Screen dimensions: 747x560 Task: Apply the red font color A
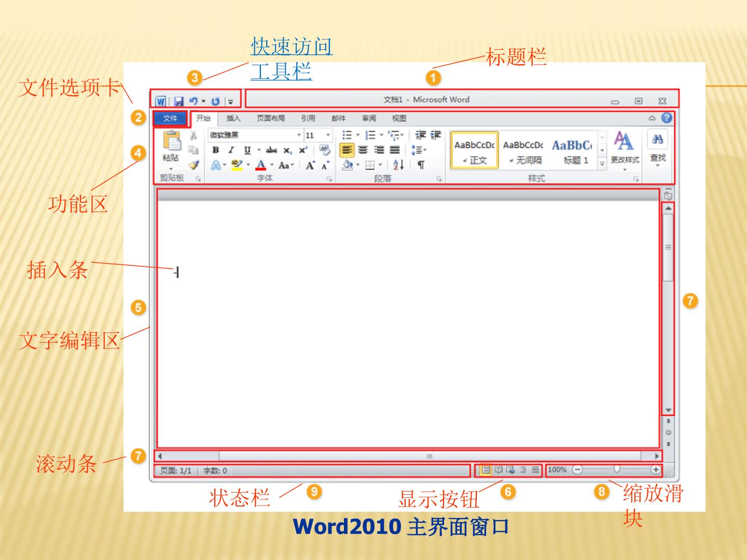[x=261, y=165]
